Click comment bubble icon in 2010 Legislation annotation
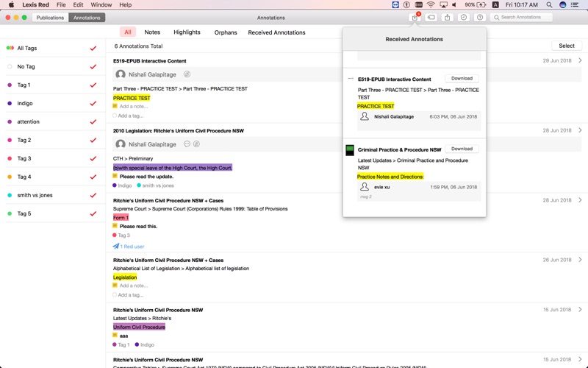588x368 pixels. pyautogui.click(x=187, y=144)
